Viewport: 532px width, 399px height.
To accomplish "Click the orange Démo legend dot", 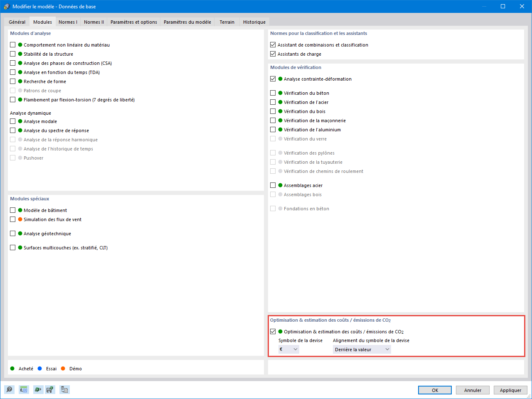I will point(63,368).
